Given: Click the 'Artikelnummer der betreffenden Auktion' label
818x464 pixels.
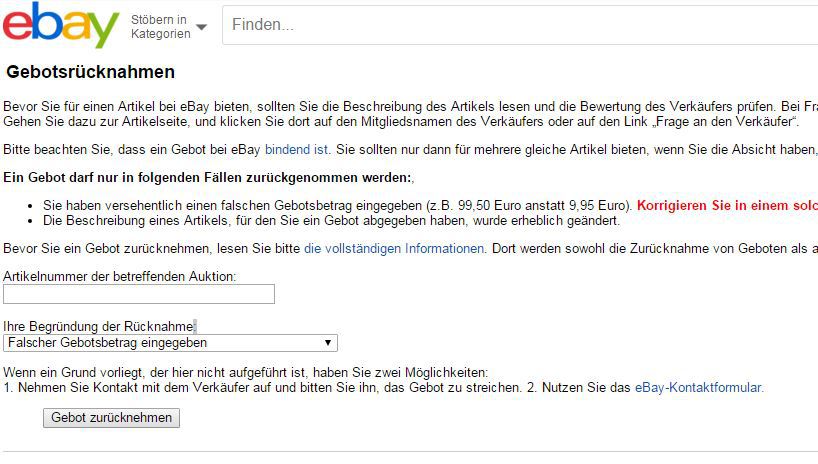Looking at the screenshot, I should (x=120, y=275).
